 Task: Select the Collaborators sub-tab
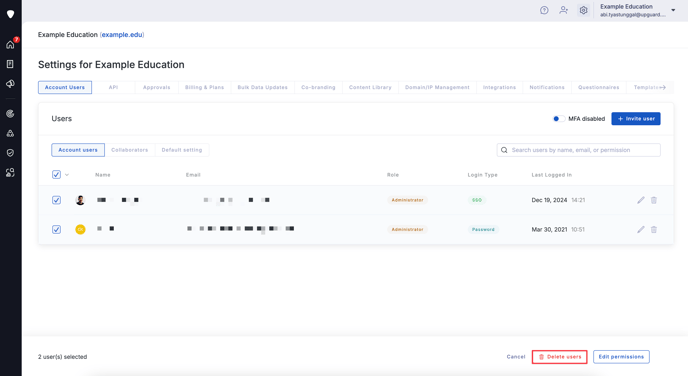coord(129,150)
